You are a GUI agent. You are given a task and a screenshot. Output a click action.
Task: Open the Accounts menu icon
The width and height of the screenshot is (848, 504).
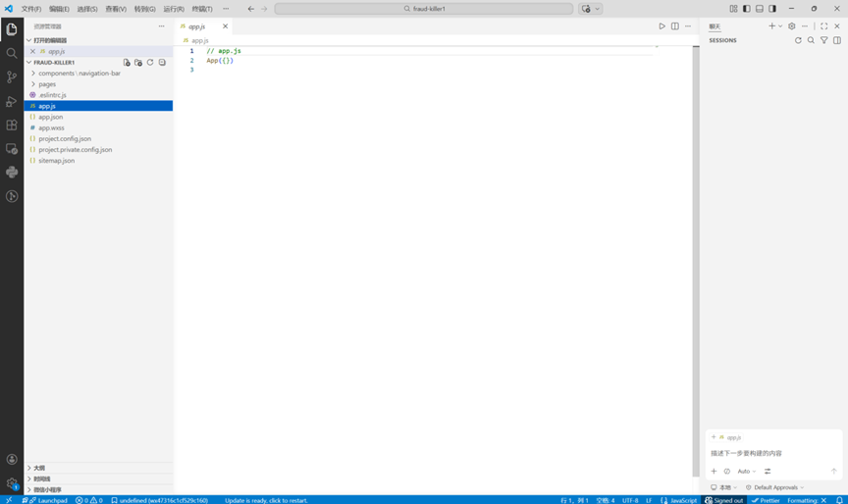coord(12,459)
